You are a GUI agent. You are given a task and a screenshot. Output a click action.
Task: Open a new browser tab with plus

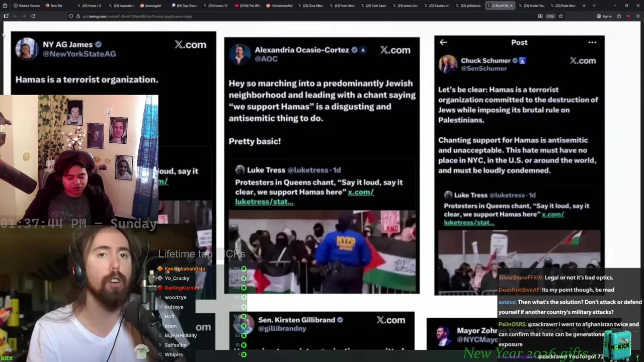pos(584,6)
